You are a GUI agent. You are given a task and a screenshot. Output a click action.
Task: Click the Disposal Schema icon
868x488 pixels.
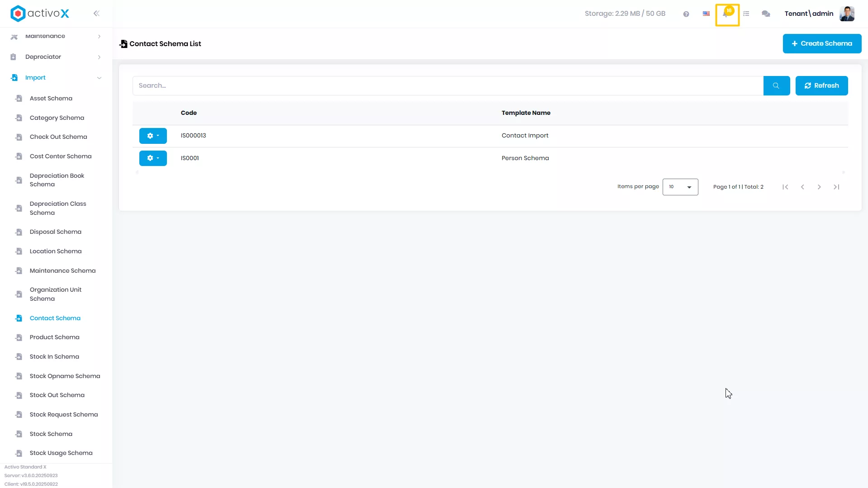(x=19, y=232)
